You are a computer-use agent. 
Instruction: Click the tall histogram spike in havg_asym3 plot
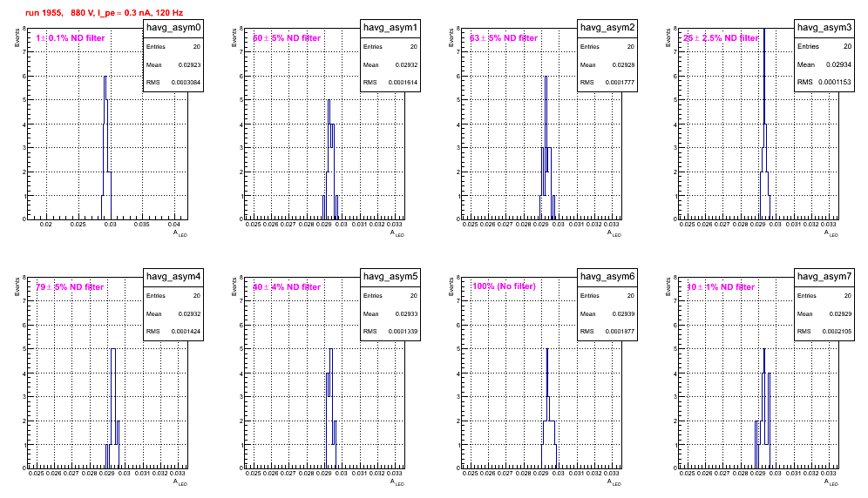click(x=764, y=124)
